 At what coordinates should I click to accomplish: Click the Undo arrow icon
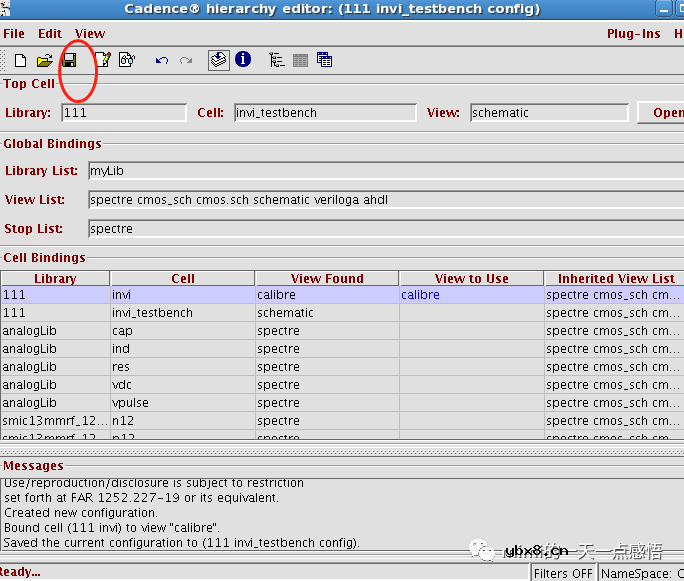coord(162,61)
